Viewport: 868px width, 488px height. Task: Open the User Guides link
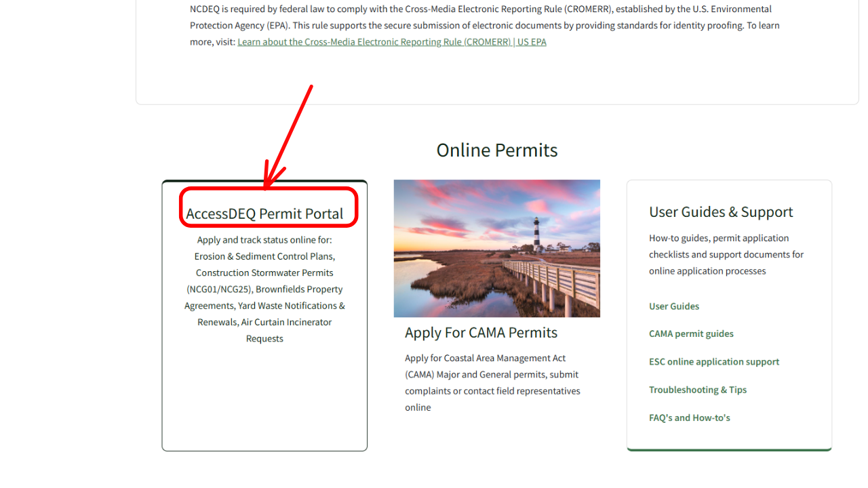point(673,306)
